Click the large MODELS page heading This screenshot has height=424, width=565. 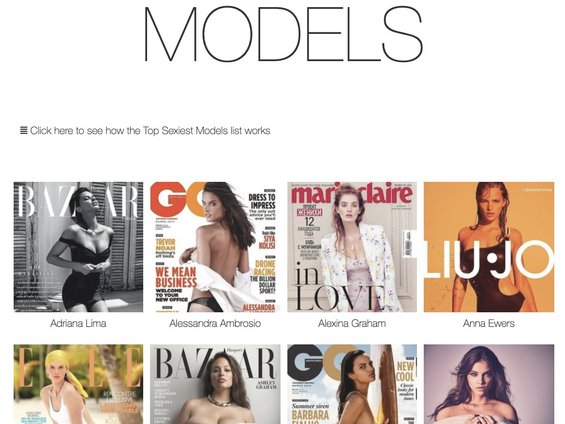(x=283, y=33)
